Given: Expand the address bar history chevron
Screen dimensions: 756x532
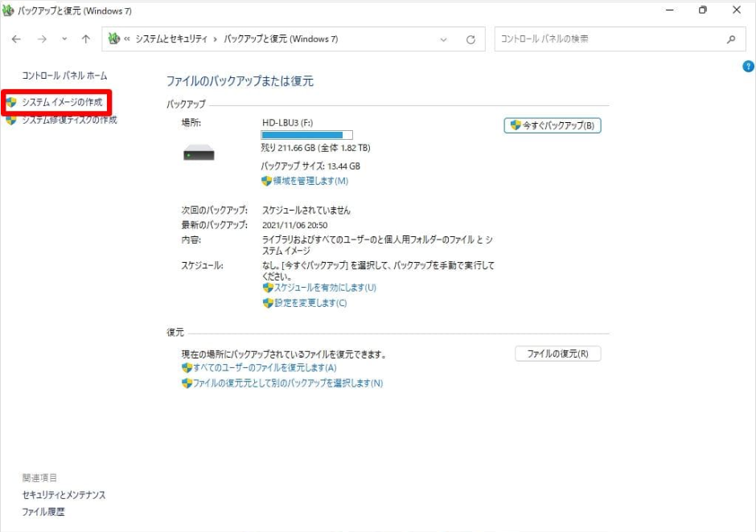Looking at the screenshot, I should point(444,39).
